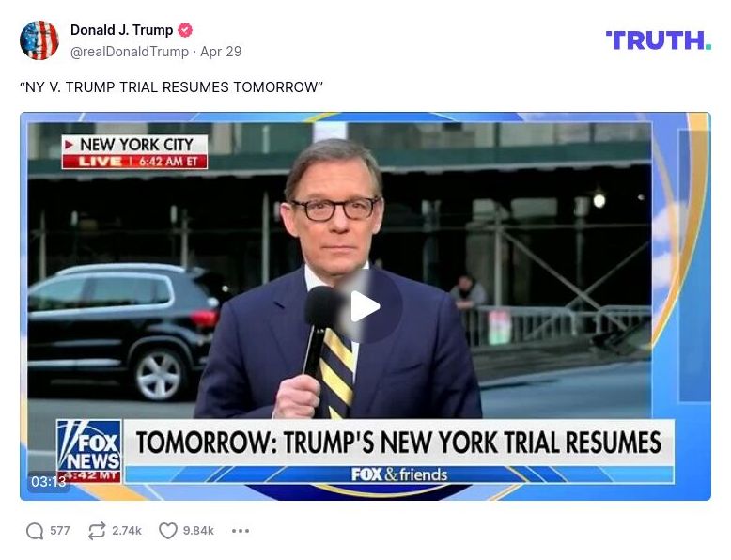Screen dimensions: 731x560
Task: Like the post with the heart icon
Action: (x=168, y=531)
